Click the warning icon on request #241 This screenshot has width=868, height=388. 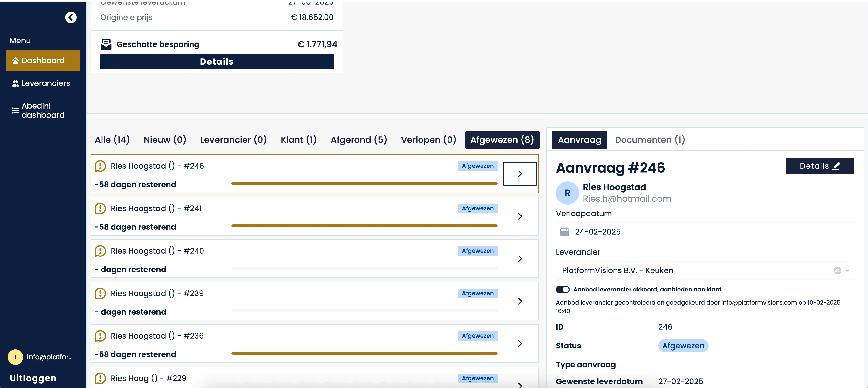[x=100, y=208]
